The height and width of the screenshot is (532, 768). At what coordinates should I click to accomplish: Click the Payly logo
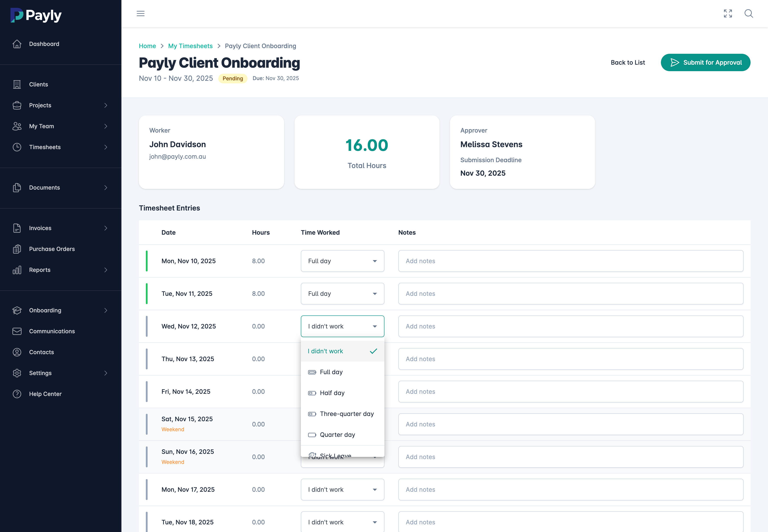tap(36, 15)
